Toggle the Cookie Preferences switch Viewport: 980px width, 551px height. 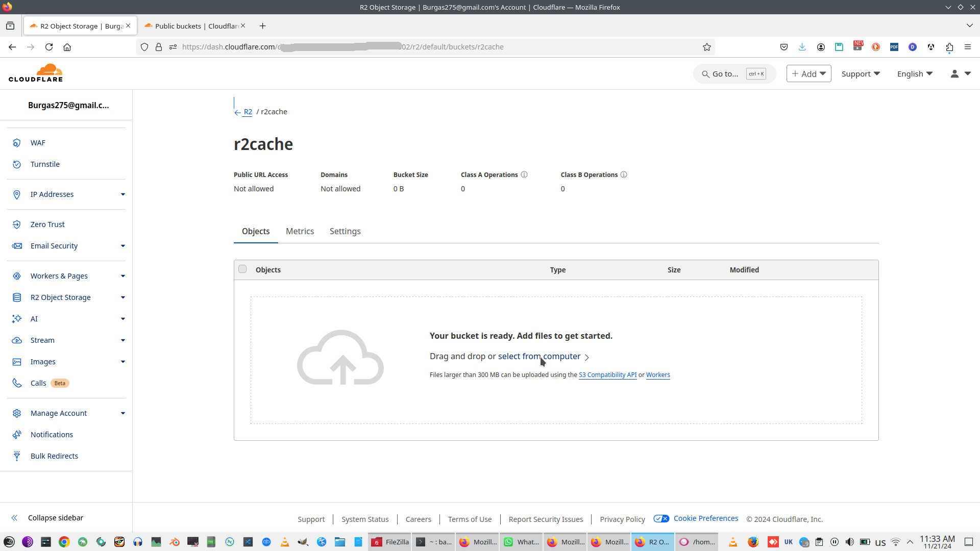coord(661,519)
